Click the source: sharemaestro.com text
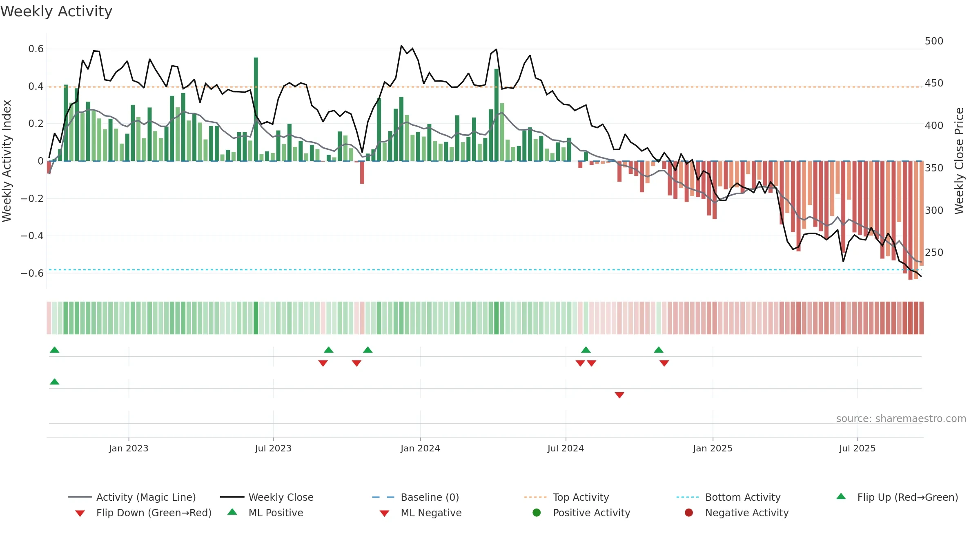The height and width of the screenshot is (551, 980). [901, 418]
